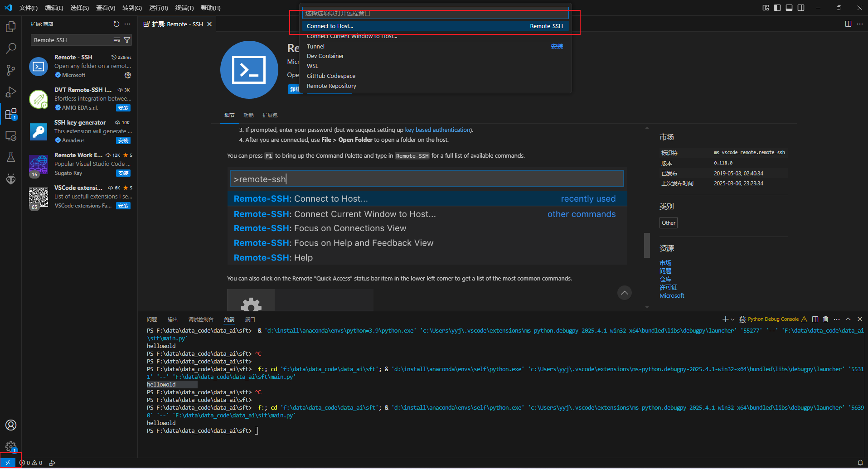Maximize the terminal panel size

[848, 319]
